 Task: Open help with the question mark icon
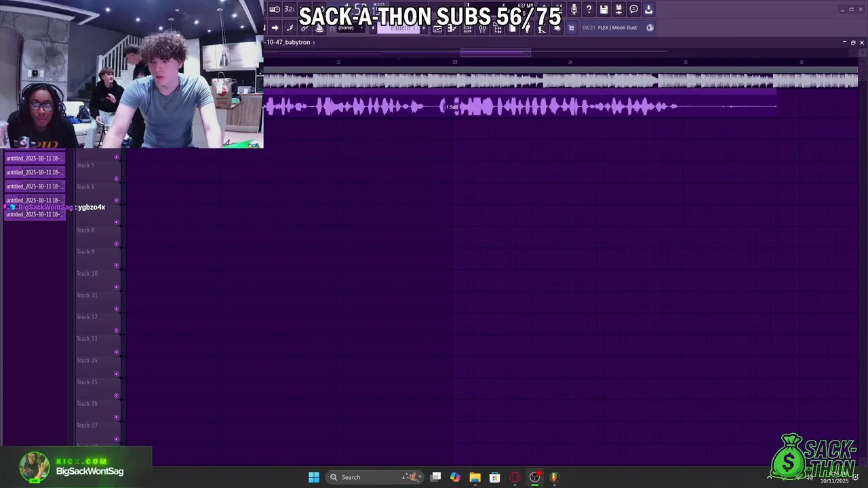[589, 9]
